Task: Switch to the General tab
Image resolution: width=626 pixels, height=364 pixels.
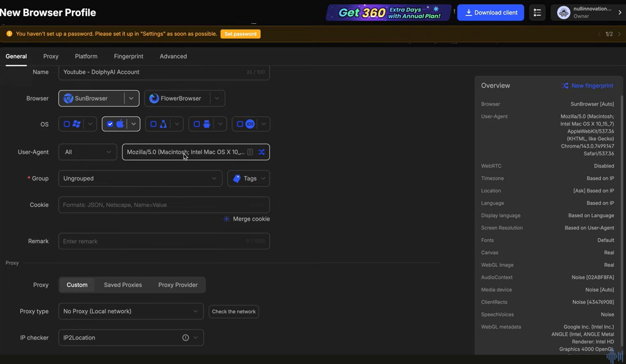Action: (x=16, y=56)
